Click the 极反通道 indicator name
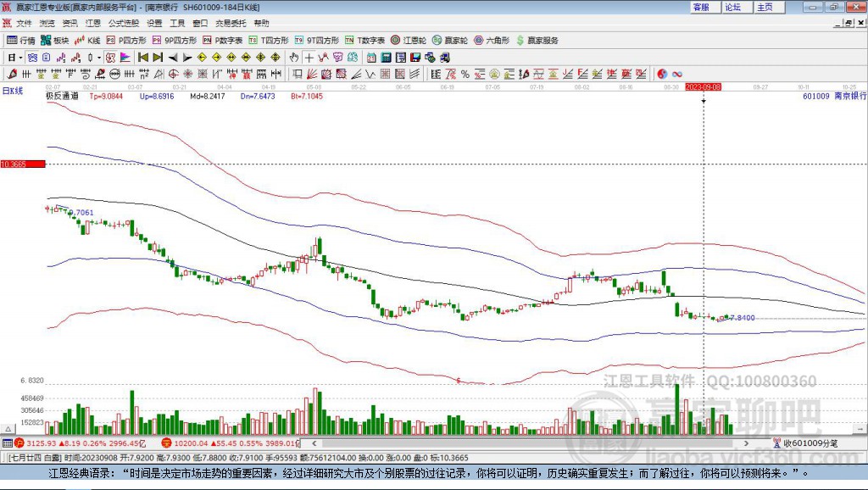868x490 pixels. click(x=62, y=96)
